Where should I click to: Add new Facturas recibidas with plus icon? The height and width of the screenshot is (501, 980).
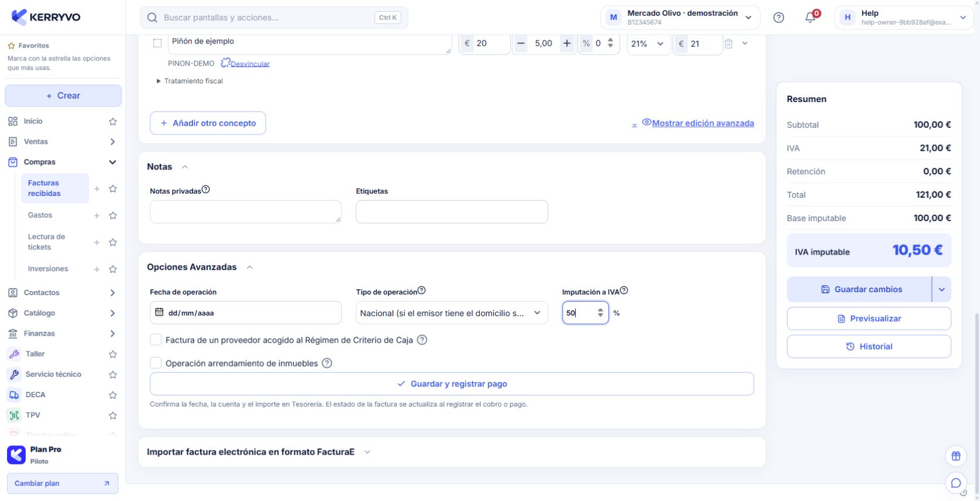pyautogui.click(x=97, y=189)
